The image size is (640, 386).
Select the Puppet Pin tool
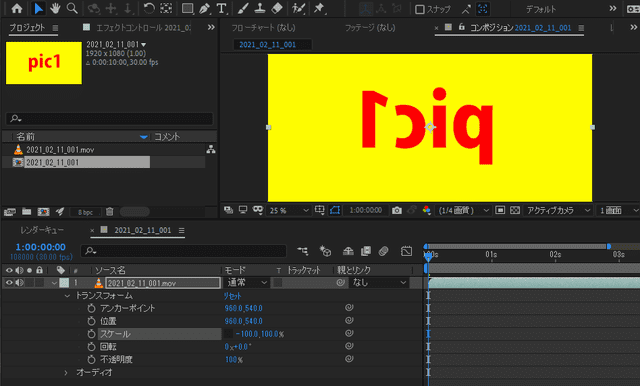[x=320, y=9]
